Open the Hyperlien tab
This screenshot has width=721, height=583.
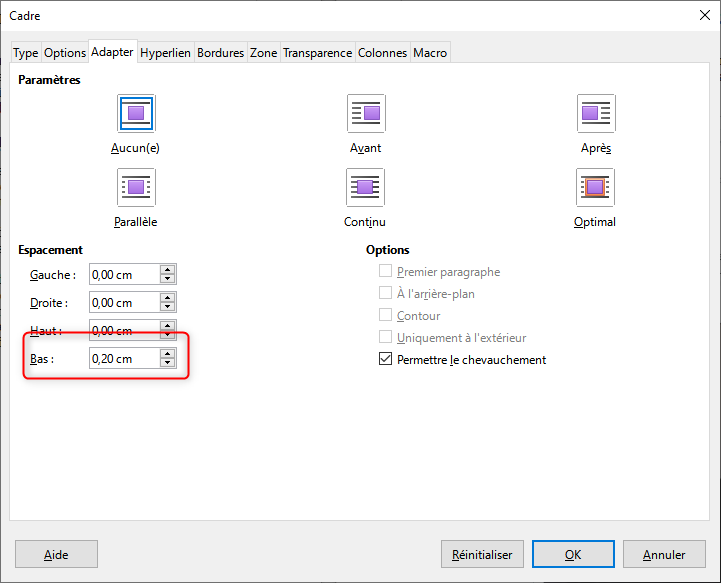(165, 53)
